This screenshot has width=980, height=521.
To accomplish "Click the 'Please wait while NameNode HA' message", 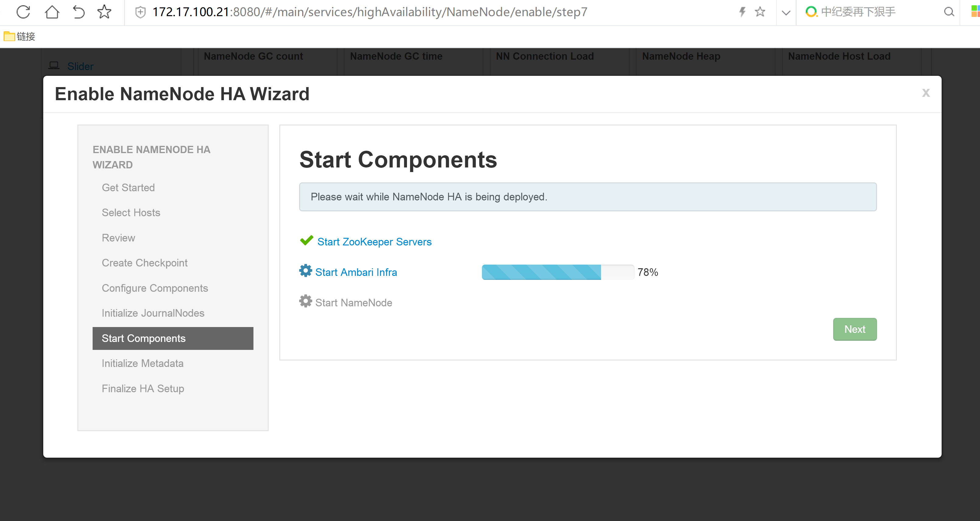I will [x=588, y=197].
